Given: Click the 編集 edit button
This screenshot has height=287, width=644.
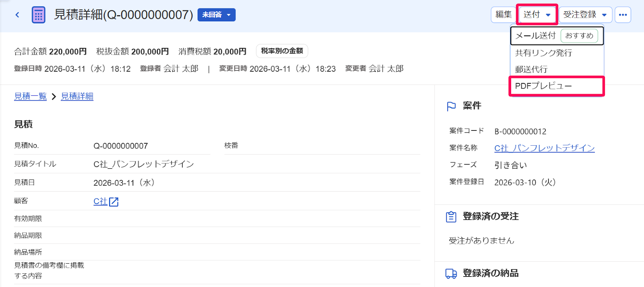Looking at the screenshot, I should pyautogui.click(x=503, y=15).
